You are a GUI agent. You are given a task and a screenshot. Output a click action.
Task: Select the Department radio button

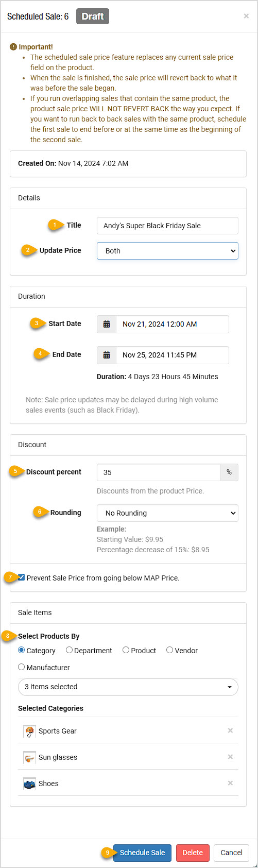pos(69,650)
